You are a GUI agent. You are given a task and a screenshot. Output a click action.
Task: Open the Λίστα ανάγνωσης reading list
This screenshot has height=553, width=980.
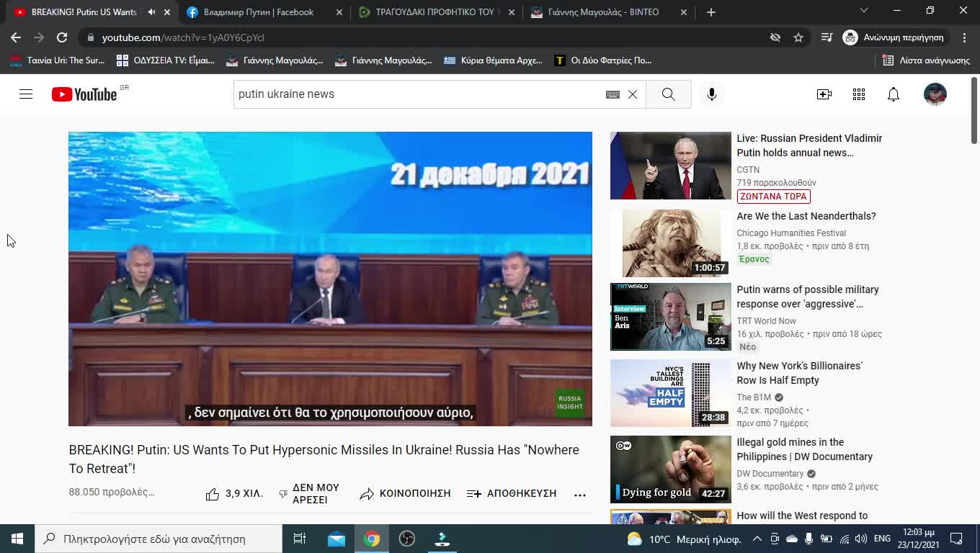pos(927,60)
